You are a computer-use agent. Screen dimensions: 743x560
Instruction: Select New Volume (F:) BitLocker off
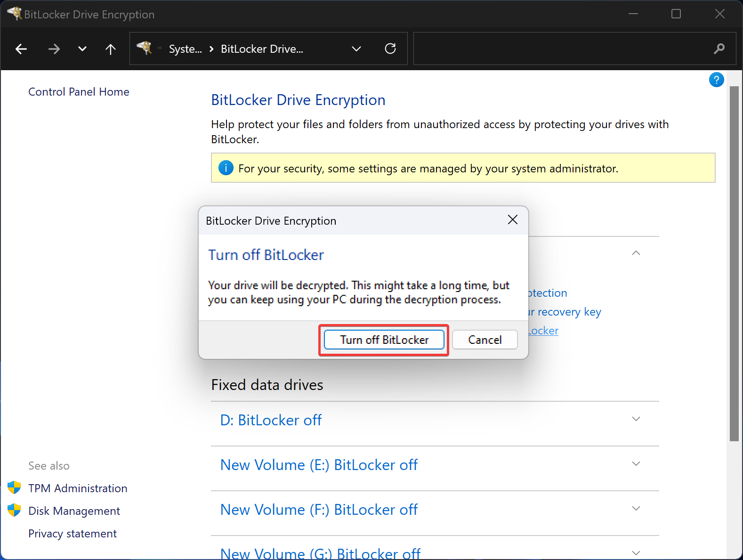coord(319,510)
